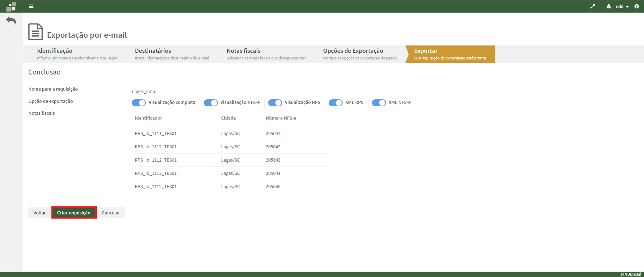Toggle Visualização completa switch

pos(139,103)
